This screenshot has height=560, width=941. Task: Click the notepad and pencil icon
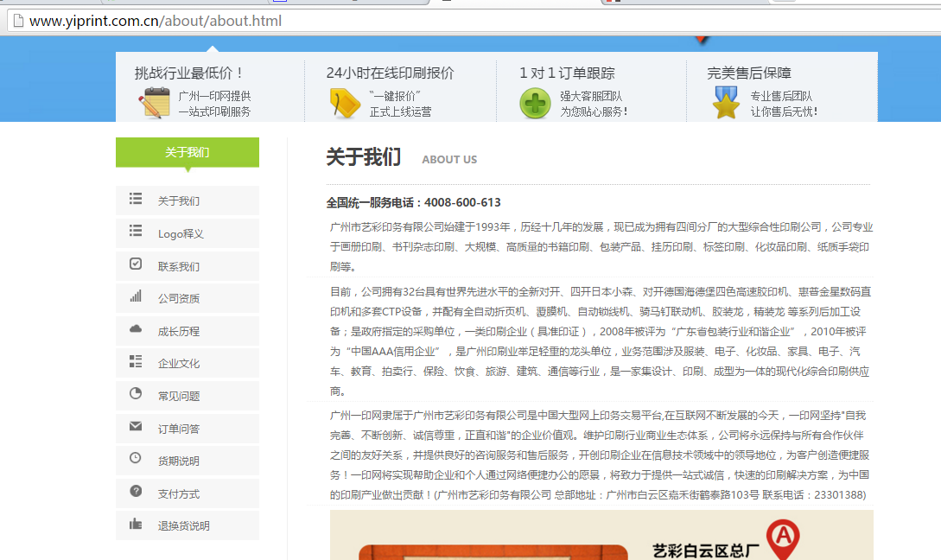[154, 103]
